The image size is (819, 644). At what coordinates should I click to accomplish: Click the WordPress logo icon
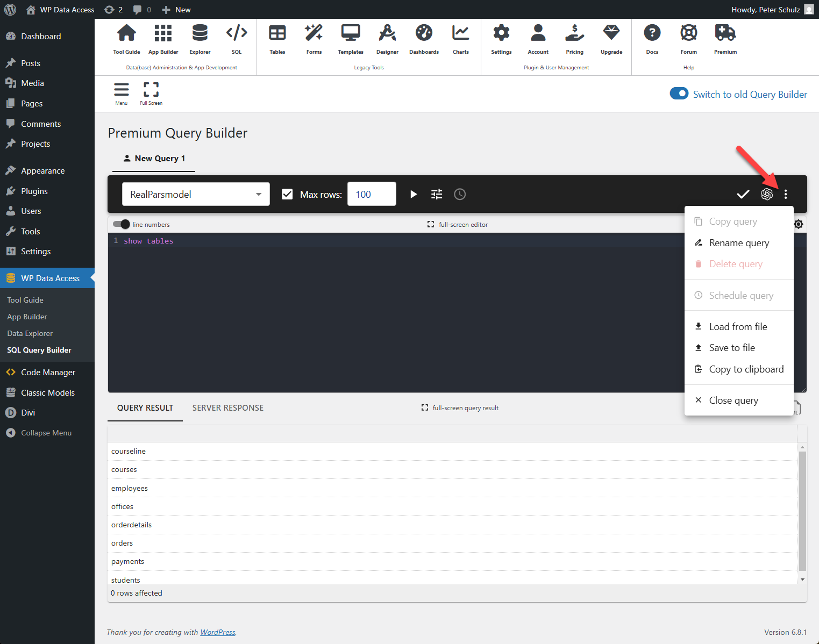10,10
